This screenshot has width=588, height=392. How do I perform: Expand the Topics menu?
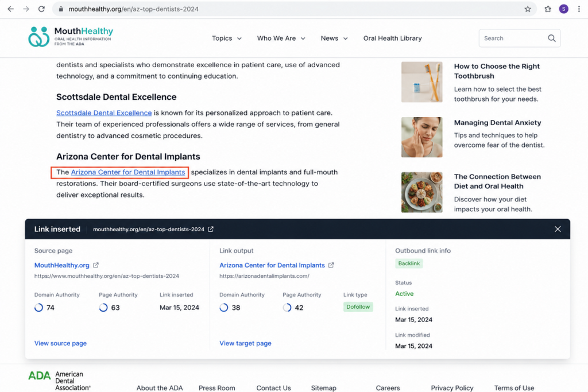click(x=226, y=38)
